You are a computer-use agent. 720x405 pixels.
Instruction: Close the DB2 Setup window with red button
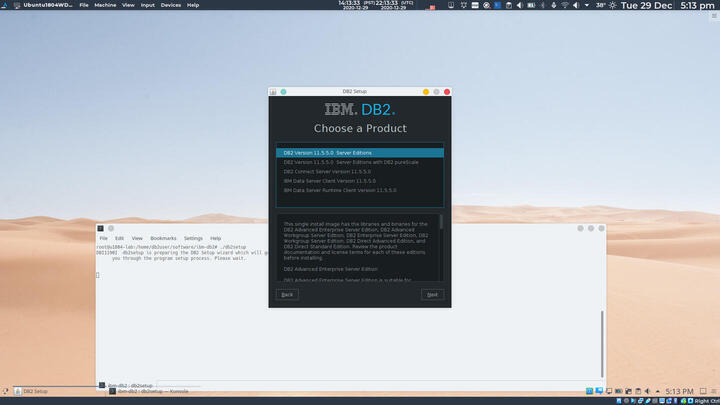(x=447, y=92)
